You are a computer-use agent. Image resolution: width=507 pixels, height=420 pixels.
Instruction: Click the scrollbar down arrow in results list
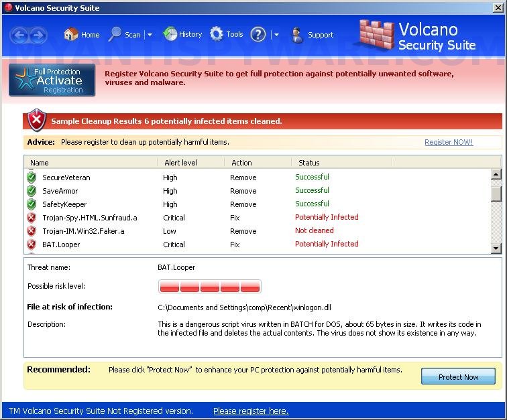(496, 248)
